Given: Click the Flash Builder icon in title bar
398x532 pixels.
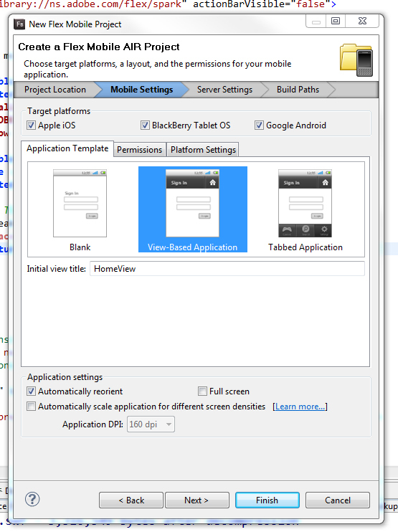Looking at the screenshot, I should [19, 24].
